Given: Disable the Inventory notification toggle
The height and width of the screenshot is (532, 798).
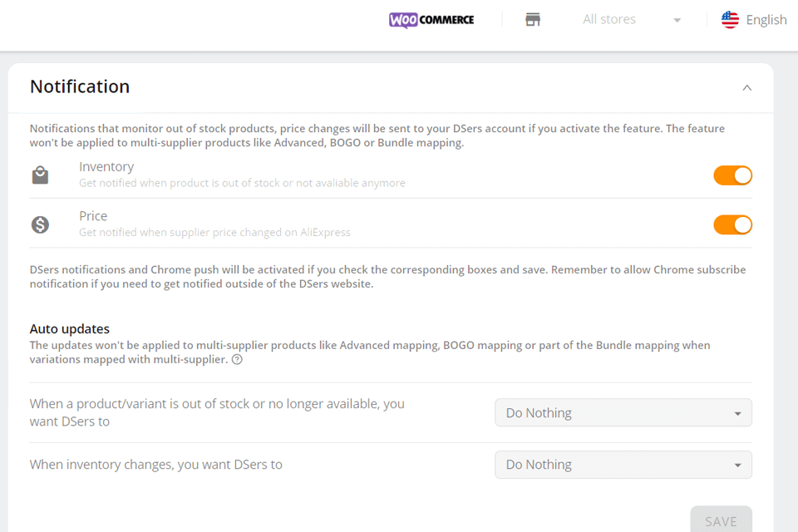Looking at the screenshot, I should click(x=732, y=175).
